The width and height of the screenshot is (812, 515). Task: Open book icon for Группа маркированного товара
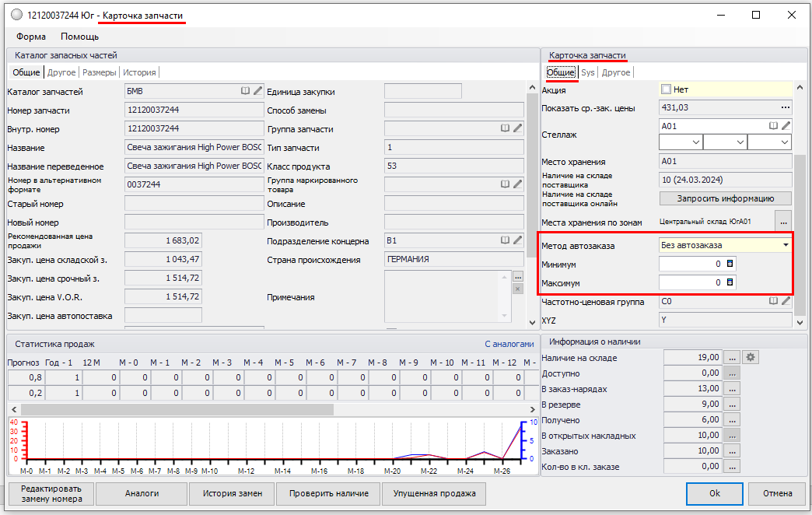(x=506, y=184)
